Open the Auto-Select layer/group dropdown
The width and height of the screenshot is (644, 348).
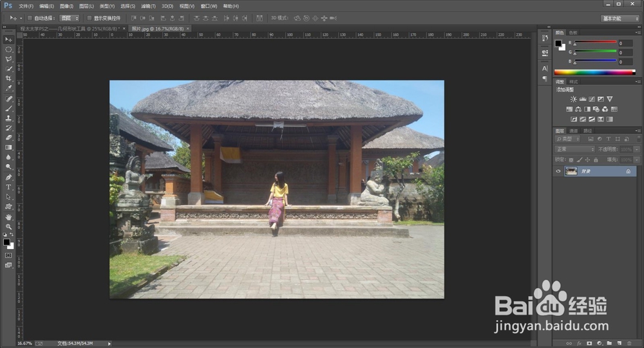70,18
